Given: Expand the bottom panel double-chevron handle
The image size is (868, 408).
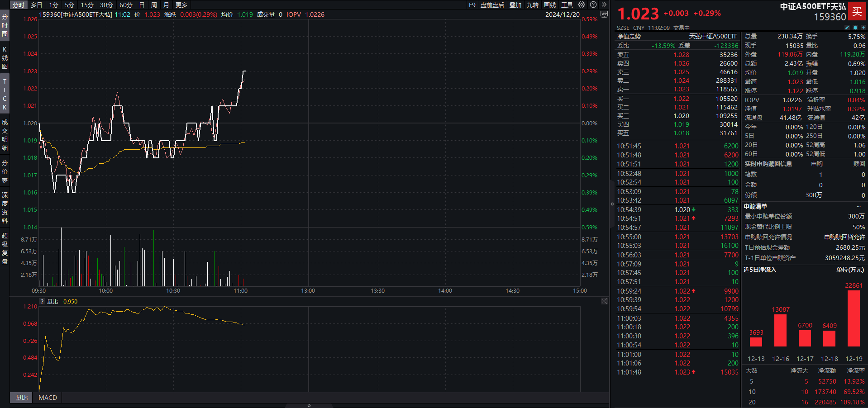Looking at the screenshot, I should coord(309,405).
